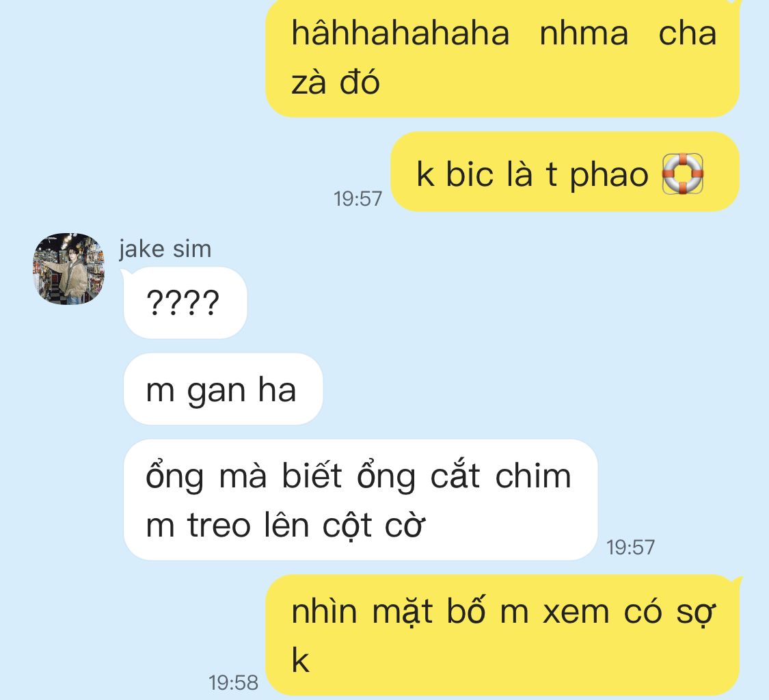
Task: Select the "jake sim" sender name
Action: tap(165, 249)
